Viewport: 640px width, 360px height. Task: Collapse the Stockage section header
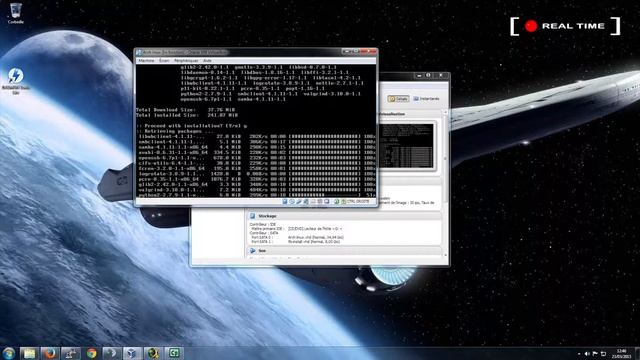pos(344,216)
